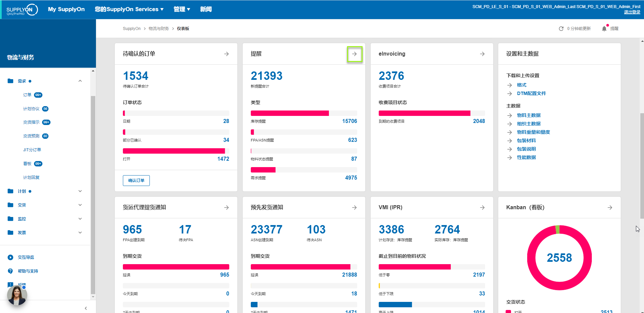
Task: Collapse the 需求 section chevron
Action: [80, 81]
